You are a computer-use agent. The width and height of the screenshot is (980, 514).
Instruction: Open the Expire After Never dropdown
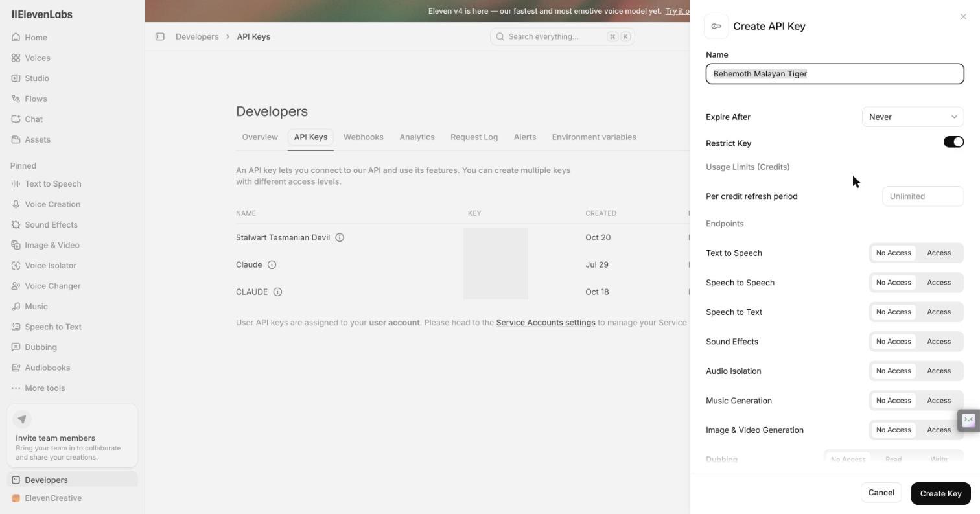pos(913,117)
